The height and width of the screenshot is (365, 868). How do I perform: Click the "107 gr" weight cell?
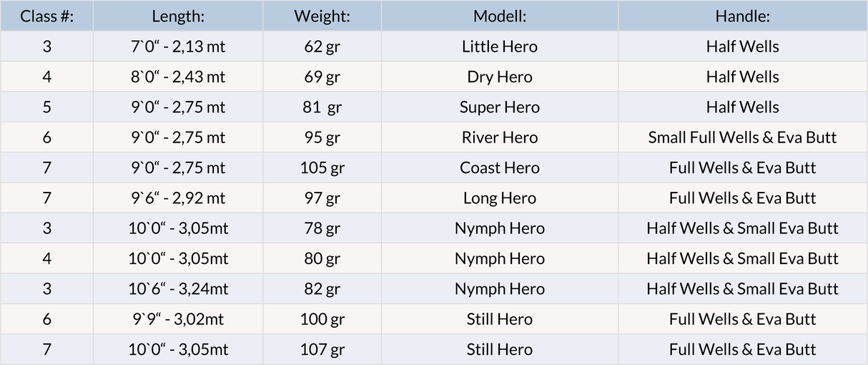pos(322,349)
